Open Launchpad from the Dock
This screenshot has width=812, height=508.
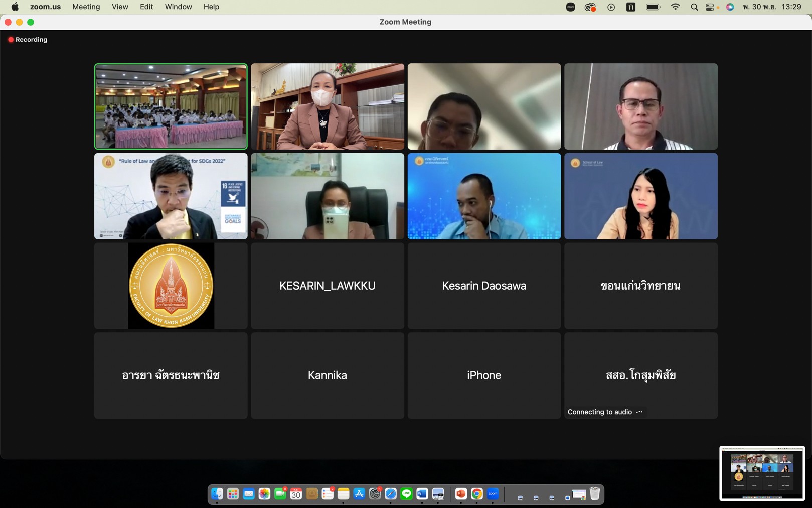[233, 494]
